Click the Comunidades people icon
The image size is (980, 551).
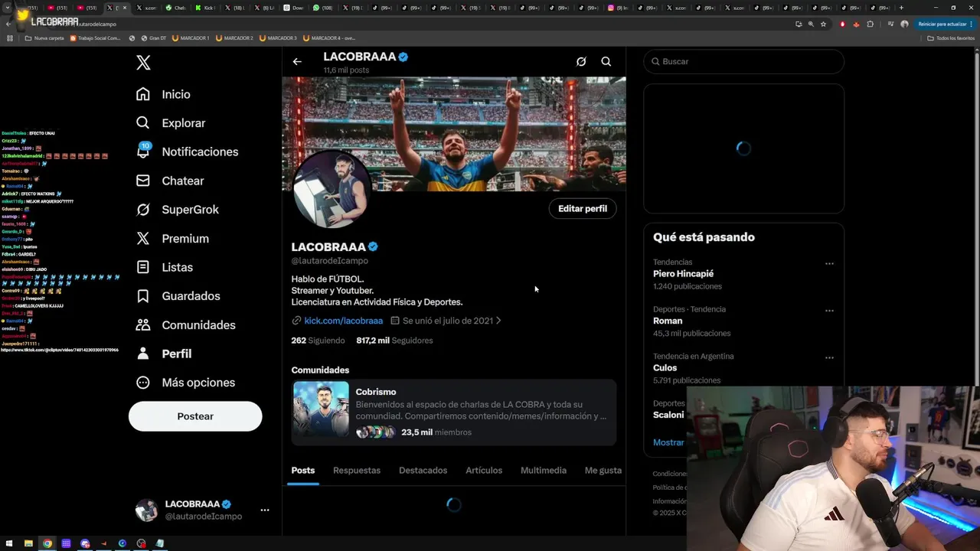(143, 325)
